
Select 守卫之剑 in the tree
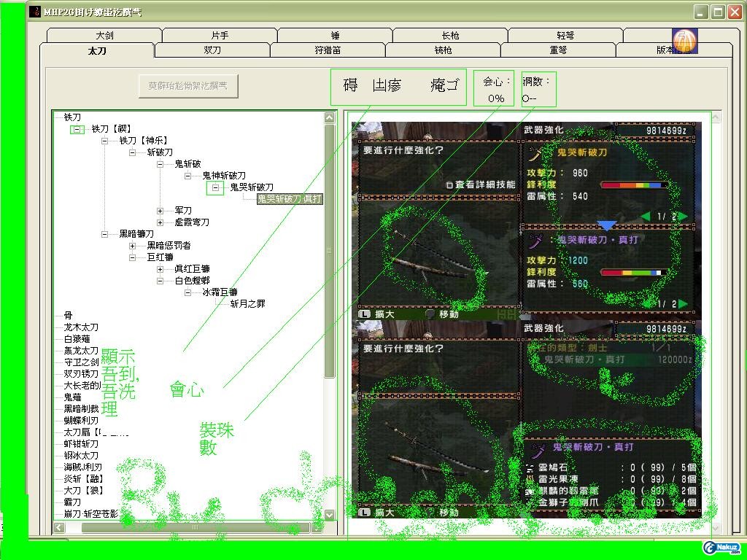[x=81, y=362]
